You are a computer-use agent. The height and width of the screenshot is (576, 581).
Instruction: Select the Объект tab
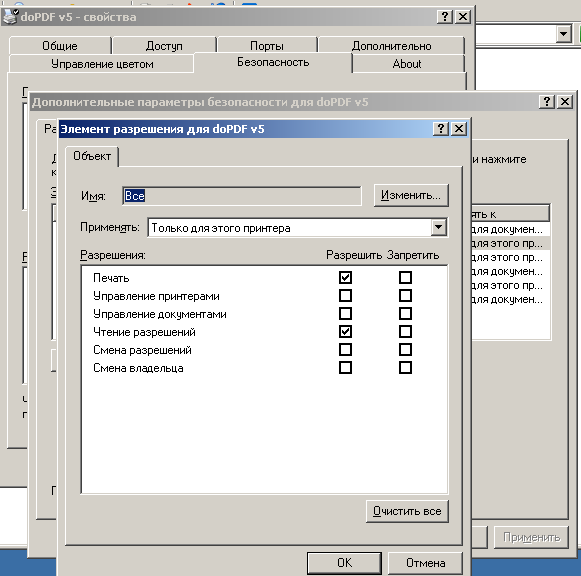92,156
